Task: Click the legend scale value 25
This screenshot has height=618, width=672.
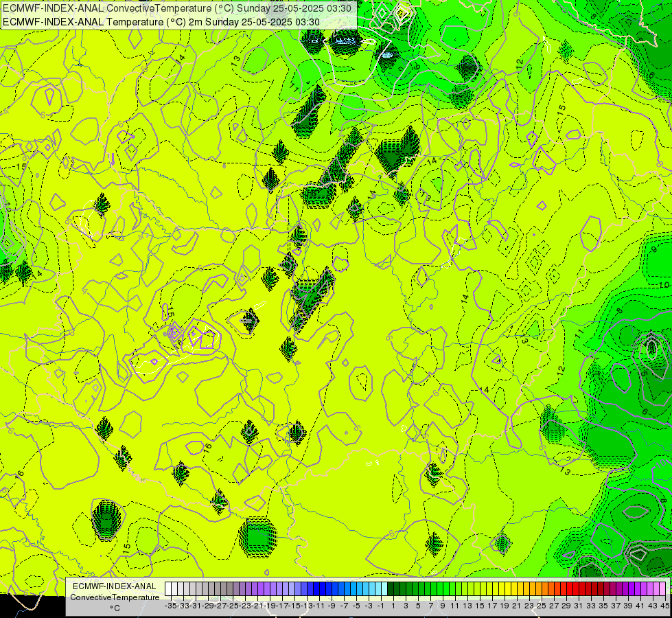Action: 542,606
